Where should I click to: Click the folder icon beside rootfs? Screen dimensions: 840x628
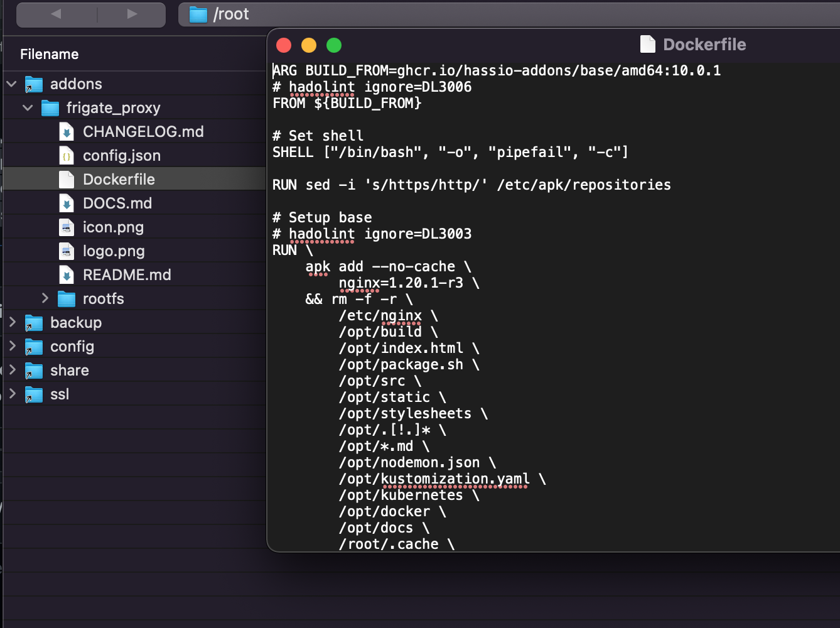[x=66, y=298]
